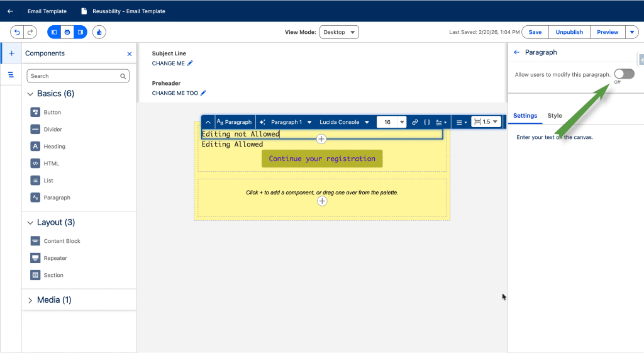
Task: Toggle the left panel visibility button
Action: (x=54, y=32)
